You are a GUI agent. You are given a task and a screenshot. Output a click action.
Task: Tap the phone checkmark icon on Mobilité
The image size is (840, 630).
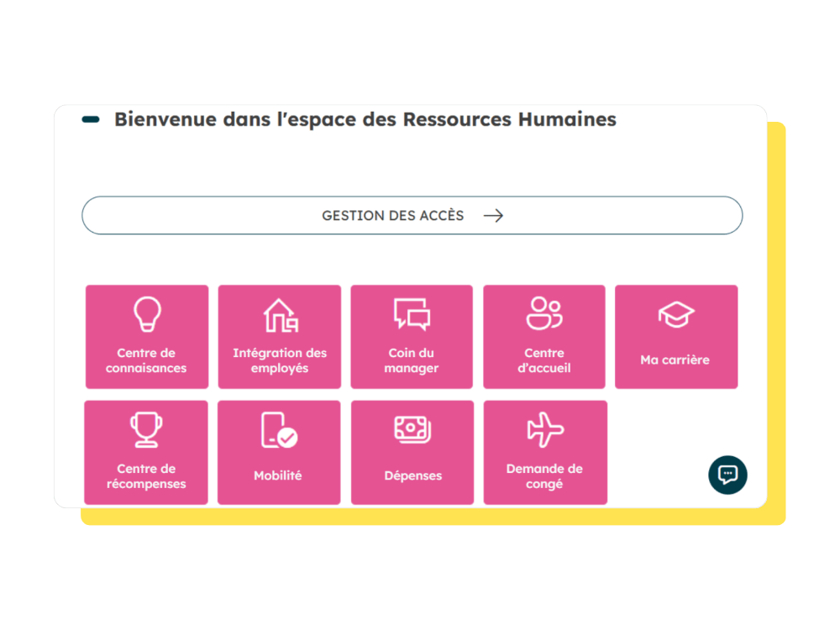(x=279, y=430)
